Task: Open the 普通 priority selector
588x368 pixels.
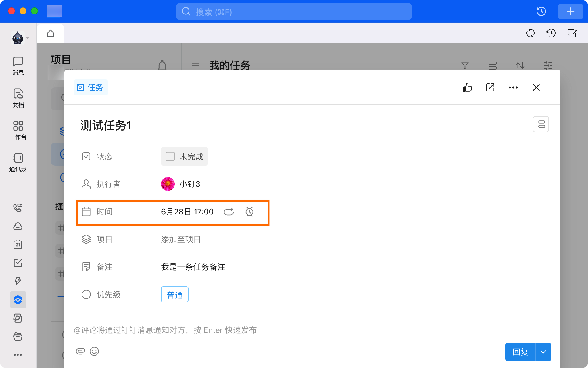Action: pyautogui.click(x=174, y=294)
